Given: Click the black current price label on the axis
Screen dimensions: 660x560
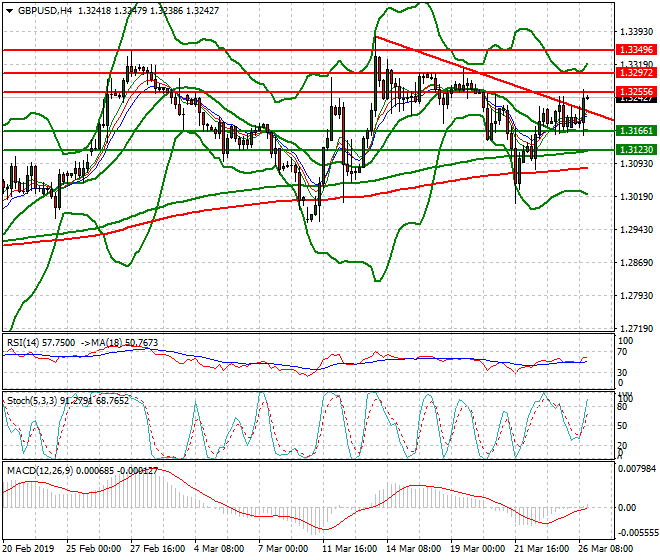Looking at the screenshot, I should pos(636,99).
